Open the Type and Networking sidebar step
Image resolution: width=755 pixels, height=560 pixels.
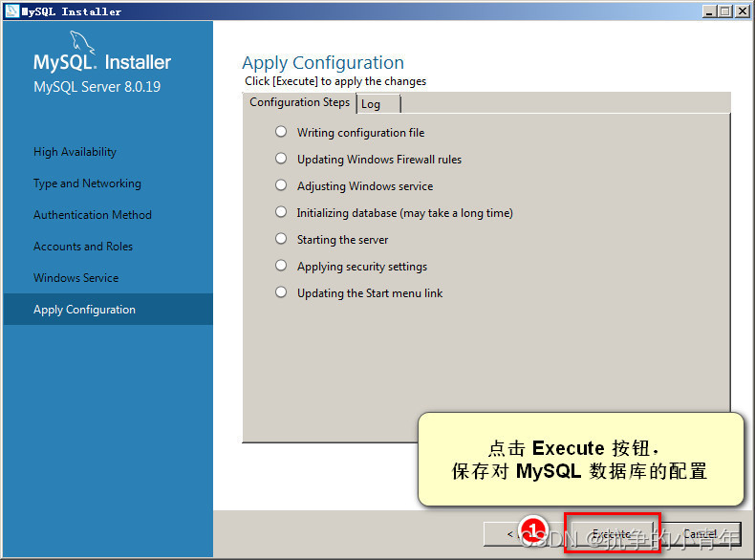[87, 183]
